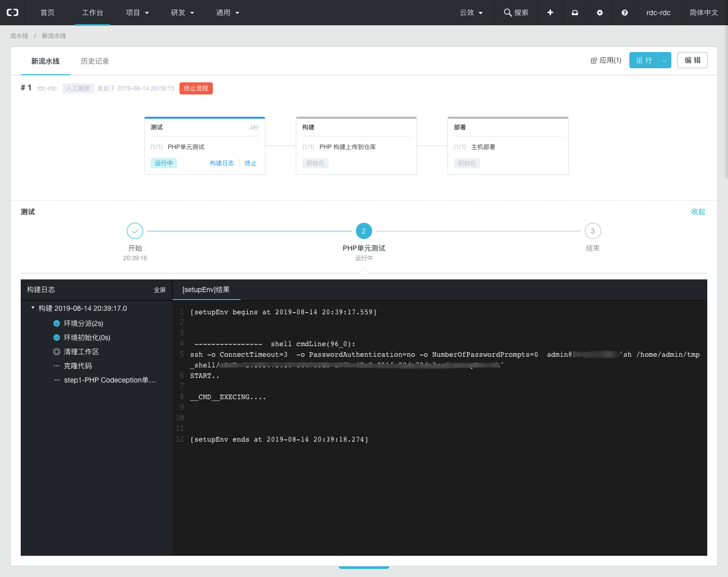Click 初始化 badge in 构建 card
The image size is (728, 577).
315,163
